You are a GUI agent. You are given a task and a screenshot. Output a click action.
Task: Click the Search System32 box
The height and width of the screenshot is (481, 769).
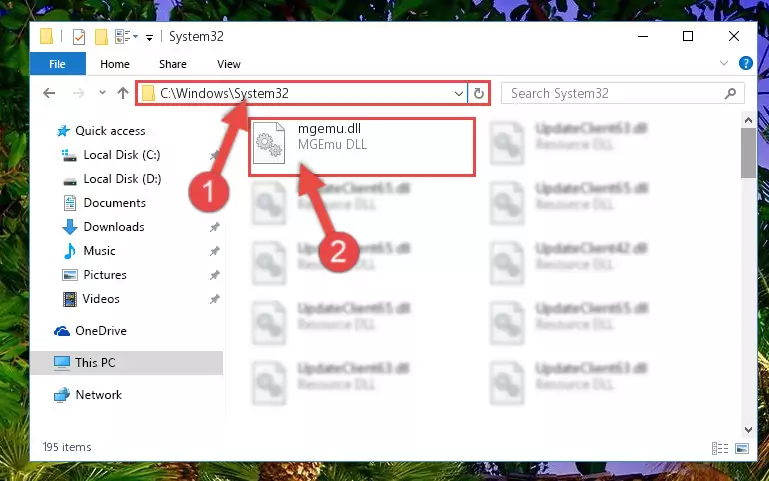click(623, 93)
